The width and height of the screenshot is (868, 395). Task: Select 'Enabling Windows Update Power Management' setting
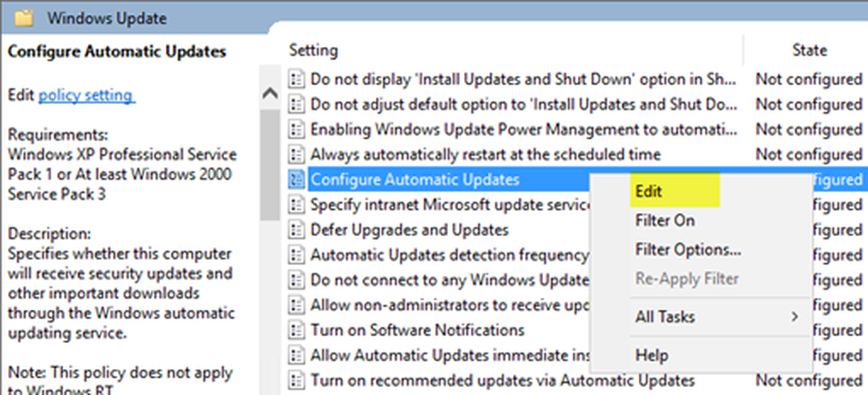point(523,129)
